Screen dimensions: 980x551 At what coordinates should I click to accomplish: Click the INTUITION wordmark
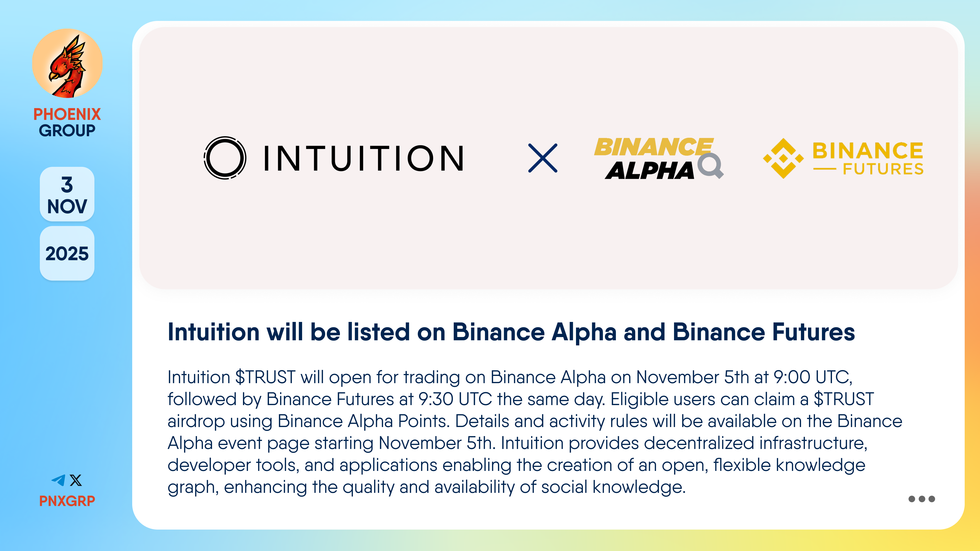[x=364, y=158]
